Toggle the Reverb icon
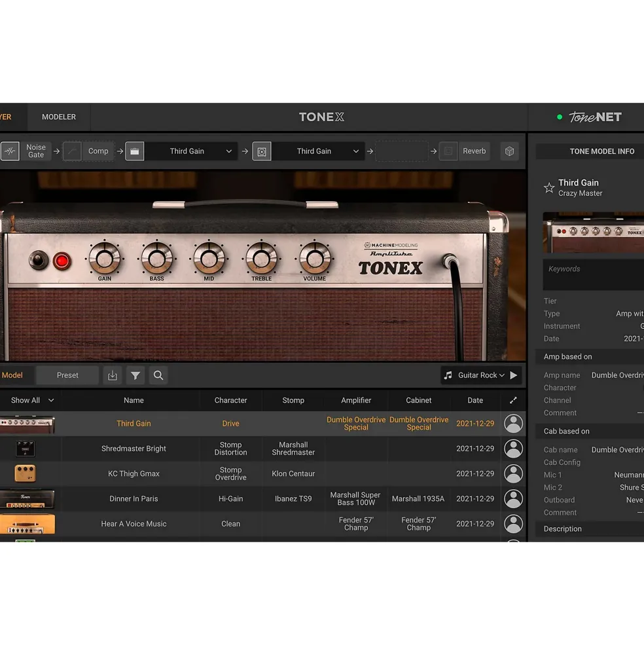Viewport: 644px width, 645px height. coord(448,151)
